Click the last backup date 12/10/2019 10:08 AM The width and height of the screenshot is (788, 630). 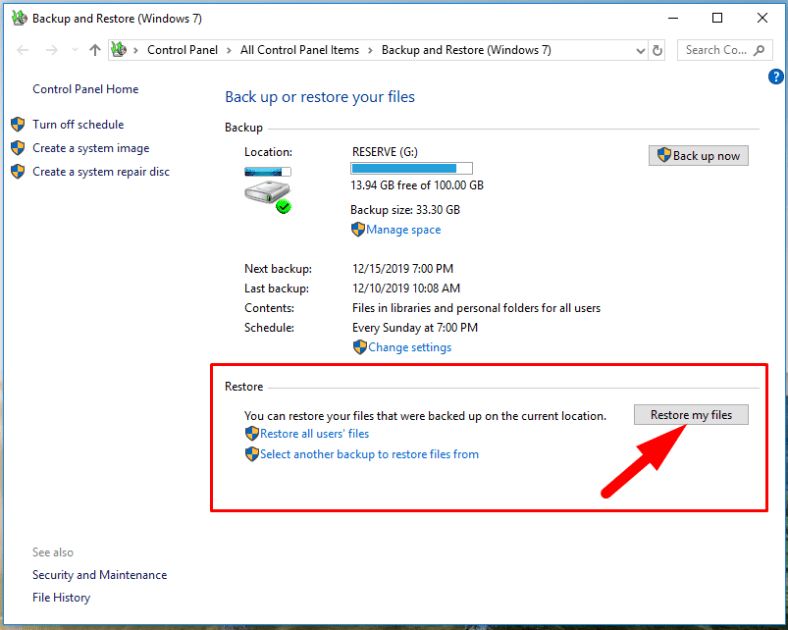pyautogui.click(x=406, y=288)
